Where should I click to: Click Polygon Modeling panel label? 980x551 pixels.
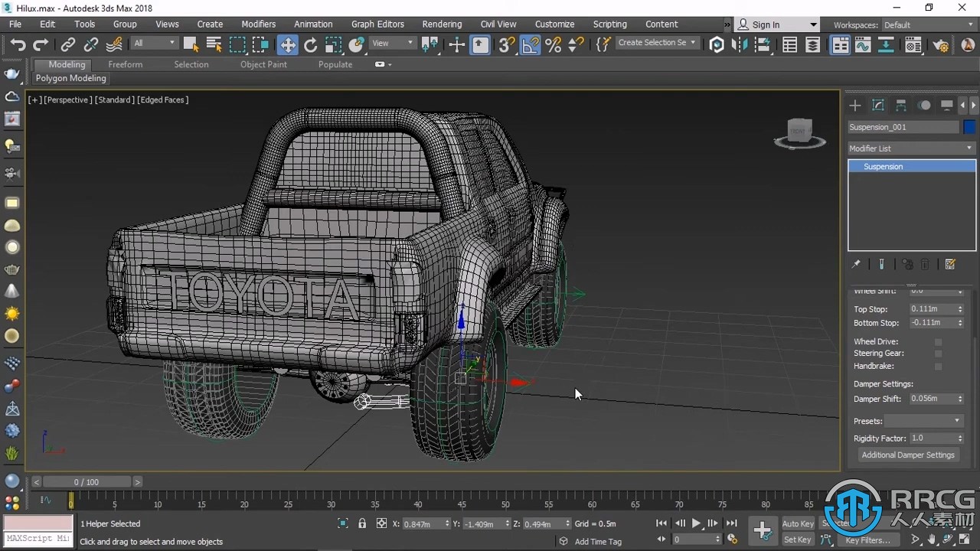71,78
